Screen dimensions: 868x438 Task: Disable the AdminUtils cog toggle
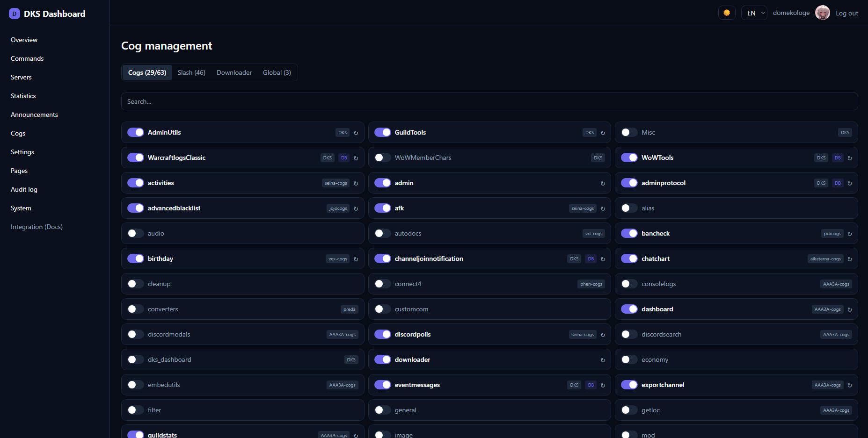point(136,132)
